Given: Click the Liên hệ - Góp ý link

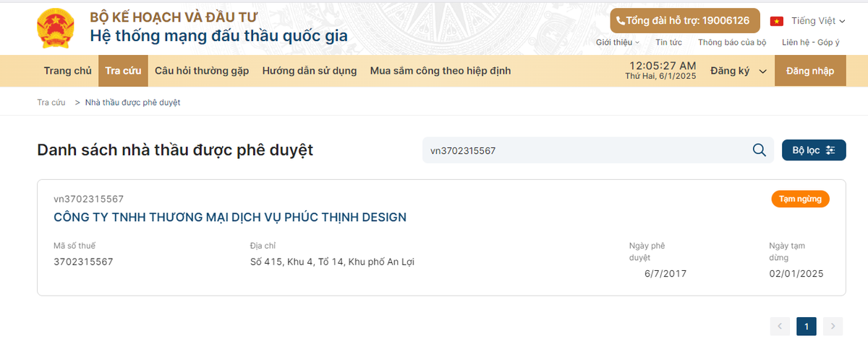Looking at the screenshot, I should coord(811,43).
